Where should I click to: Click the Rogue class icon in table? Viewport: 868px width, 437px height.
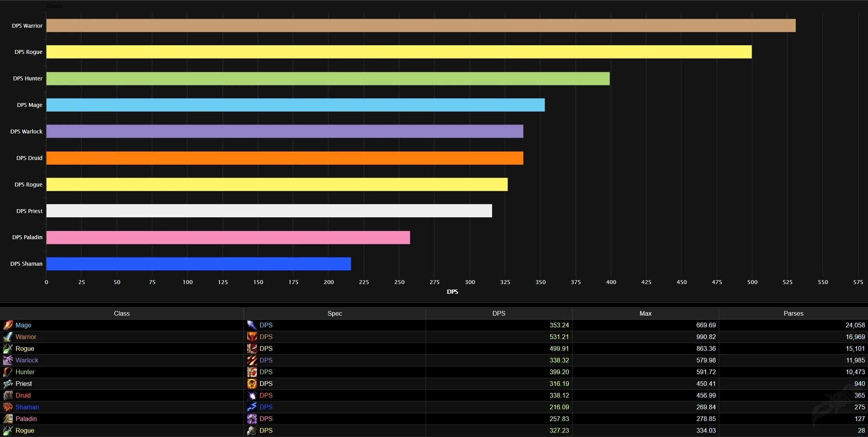point(7,348)
